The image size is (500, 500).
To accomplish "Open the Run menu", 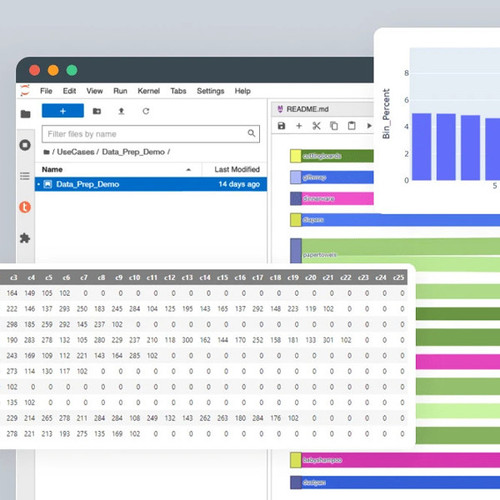I will click(x=120, y=91).
